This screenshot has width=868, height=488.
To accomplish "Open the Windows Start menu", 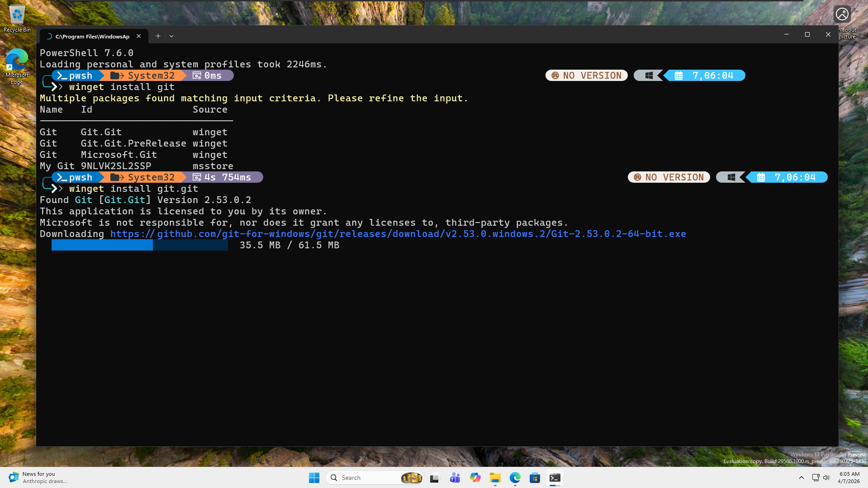I will click(x=314, y=478).
